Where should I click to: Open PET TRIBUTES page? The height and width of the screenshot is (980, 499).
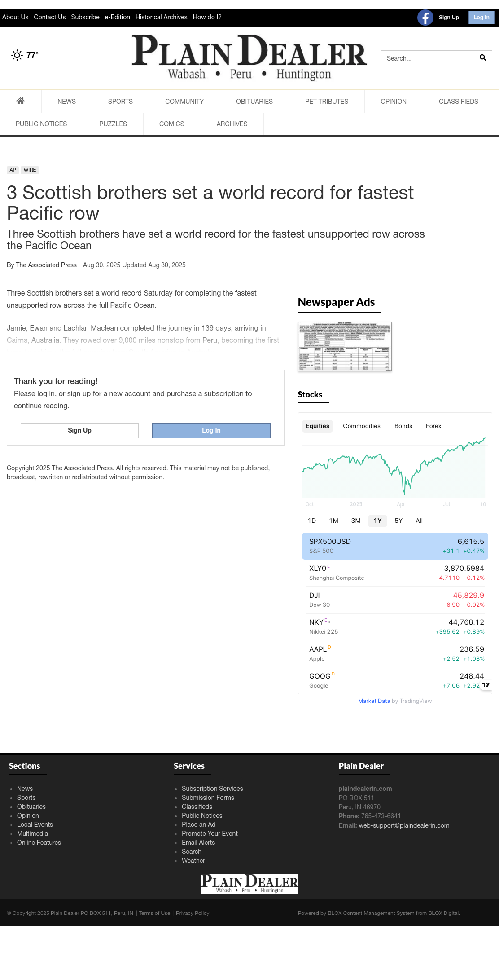[327, 102]
